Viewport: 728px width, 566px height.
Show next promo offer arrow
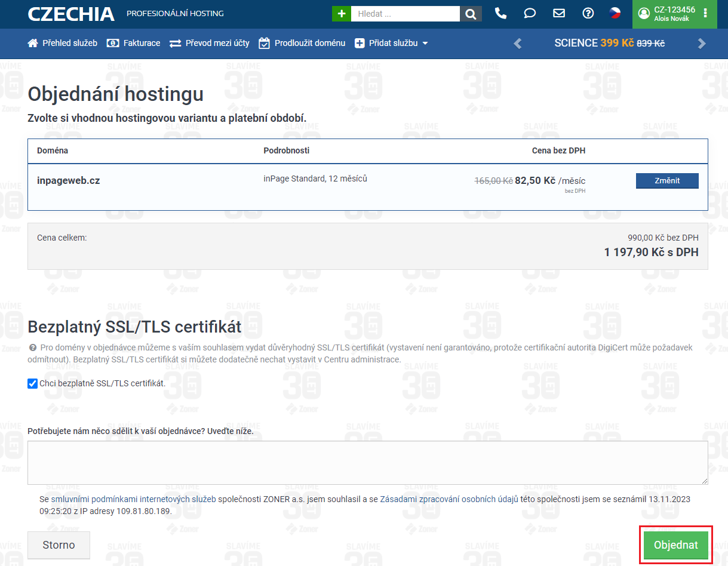pos(702,43)
